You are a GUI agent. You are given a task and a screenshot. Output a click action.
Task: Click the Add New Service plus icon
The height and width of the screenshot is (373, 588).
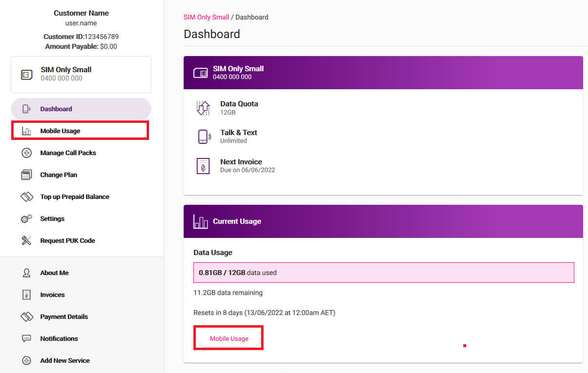click(x=27, y=361)
